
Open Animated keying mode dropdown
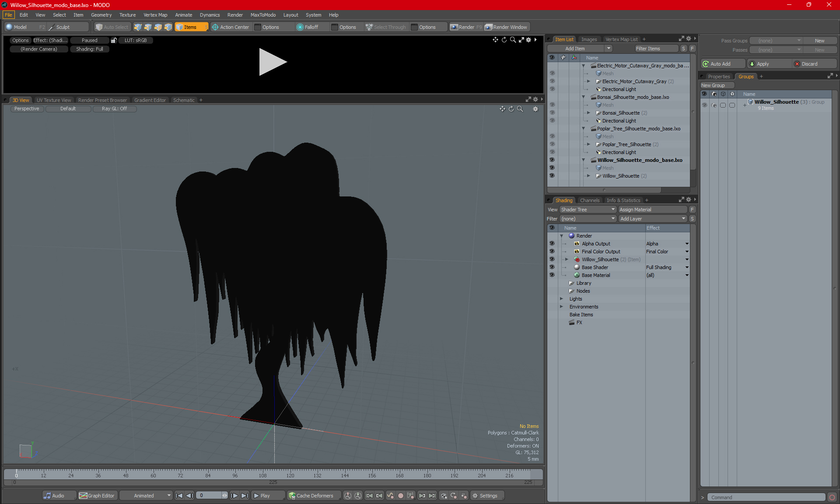coord(146,496)
